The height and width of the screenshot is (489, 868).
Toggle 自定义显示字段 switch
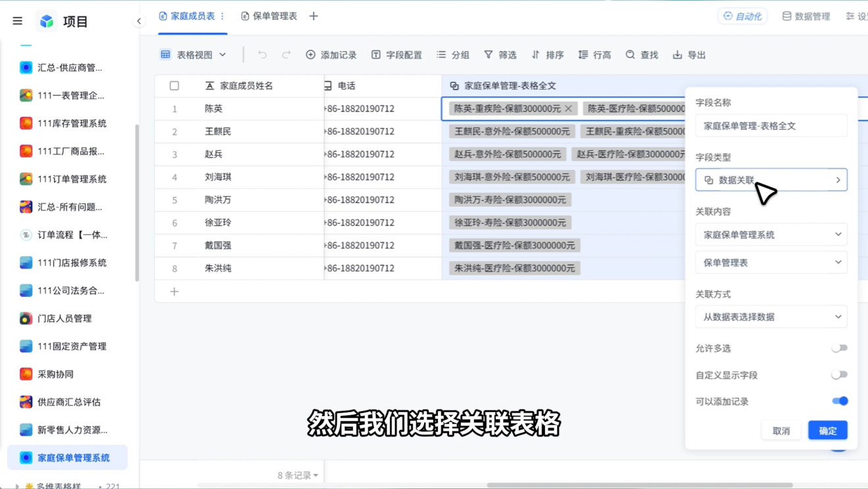(x=839, y=374)
